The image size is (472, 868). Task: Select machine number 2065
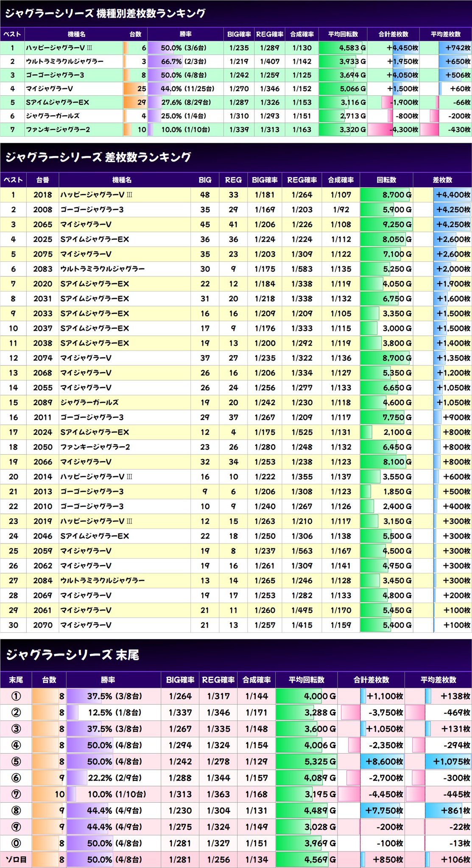point(42,225)
